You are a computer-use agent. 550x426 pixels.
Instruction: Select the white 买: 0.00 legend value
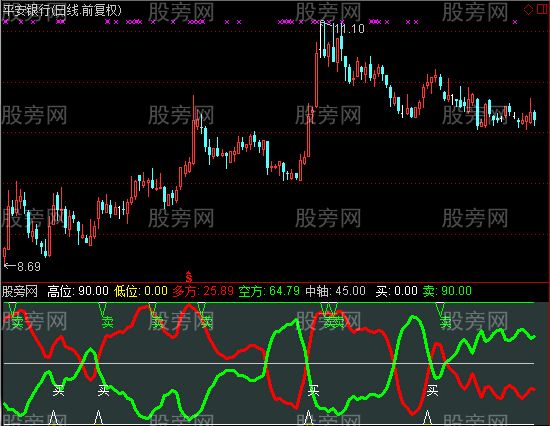click(x=396, y=291)
